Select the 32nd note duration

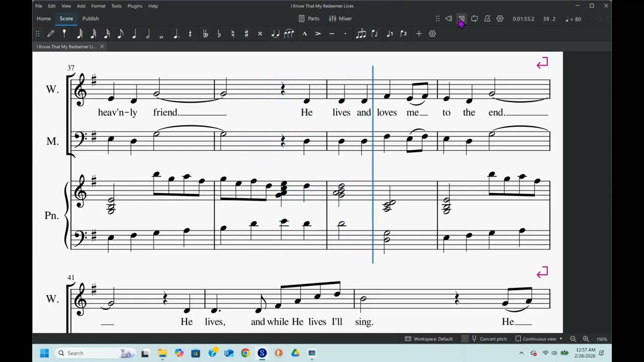93,34
